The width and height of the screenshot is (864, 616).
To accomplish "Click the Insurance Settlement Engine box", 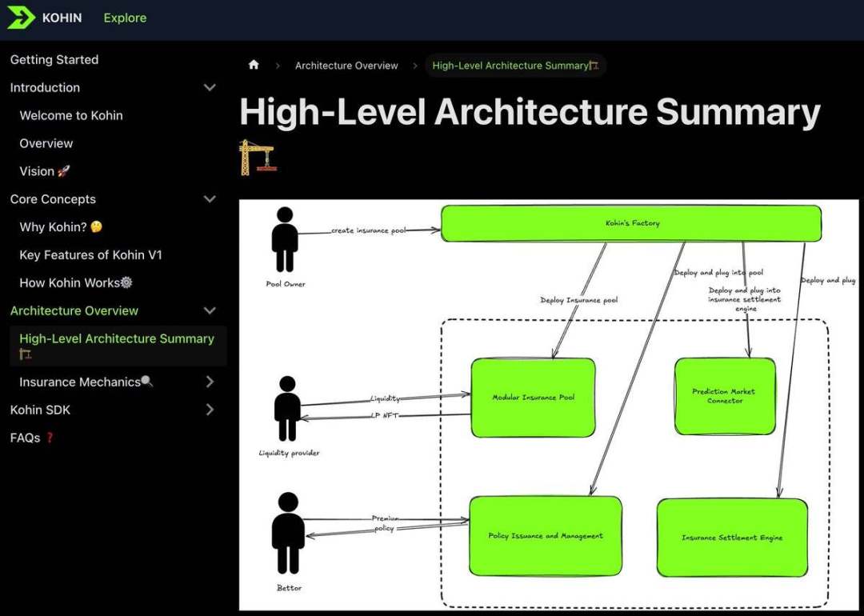I will pyautogui.click(x=731, y=538).
